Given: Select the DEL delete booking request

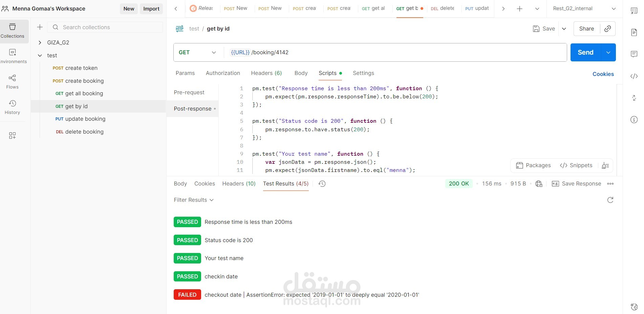Looking at the screenshot, I should pyautogui.click(x=80, y=132).
